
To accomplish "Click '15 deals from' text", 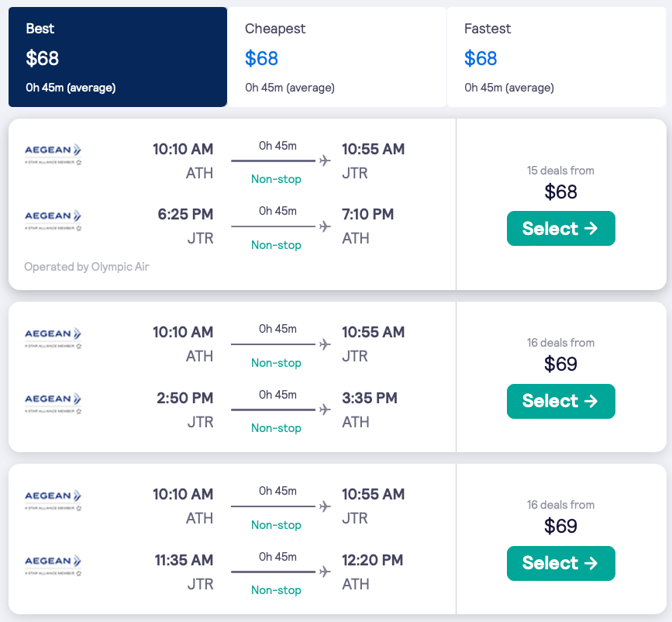I will pos(560,171).
